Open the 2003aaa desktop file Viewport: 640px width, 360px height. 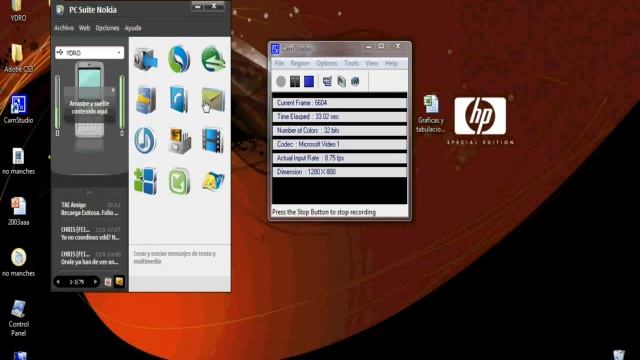point(18,211)
